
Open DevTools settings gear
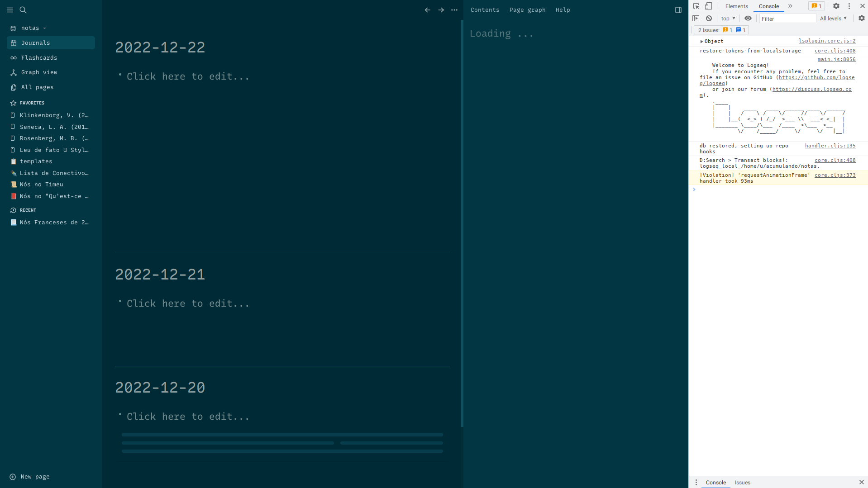click(x=836, y=6)
